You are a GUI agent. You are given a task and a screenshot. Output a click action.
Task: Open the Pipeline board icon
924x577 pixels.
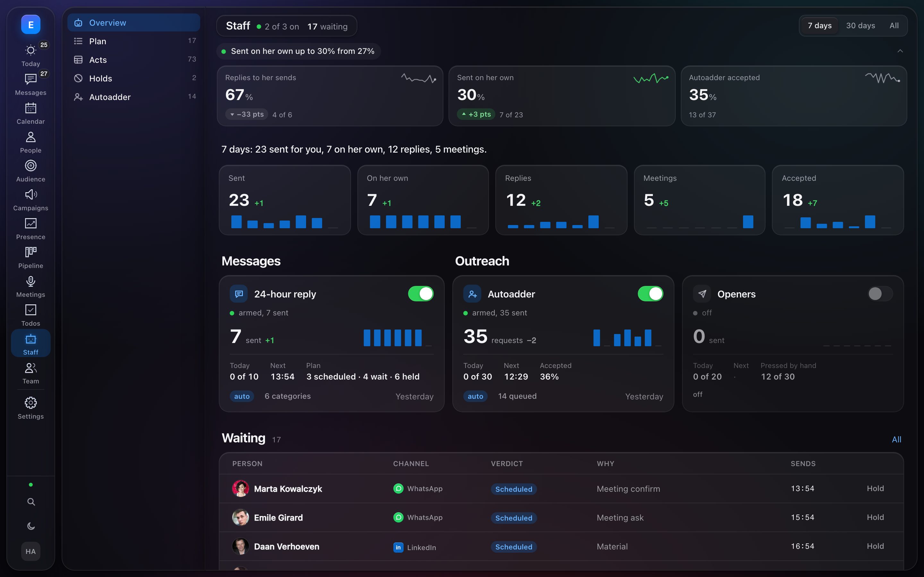click(x=30, y=252)
